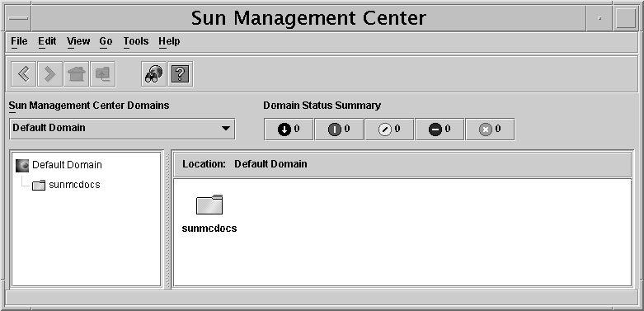Show alert alarms with slash icon
The height and width of the screenshot is (311, 644).
coord(389,130)
